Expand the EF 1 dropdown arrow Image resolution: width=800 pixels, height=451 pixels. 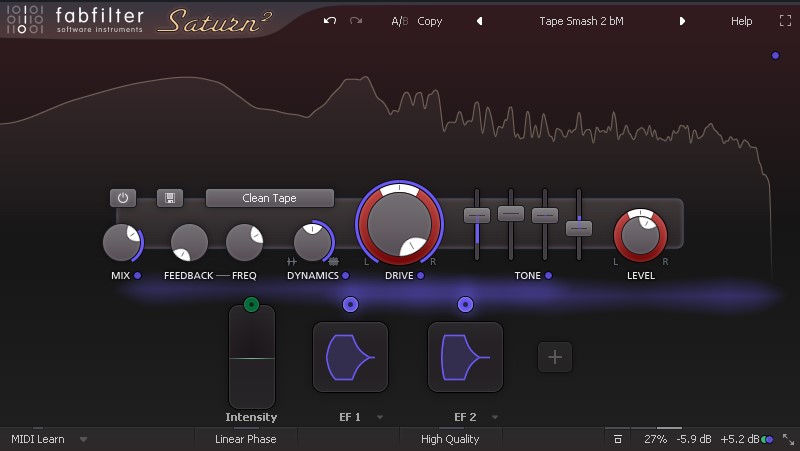tap(380, 417)
